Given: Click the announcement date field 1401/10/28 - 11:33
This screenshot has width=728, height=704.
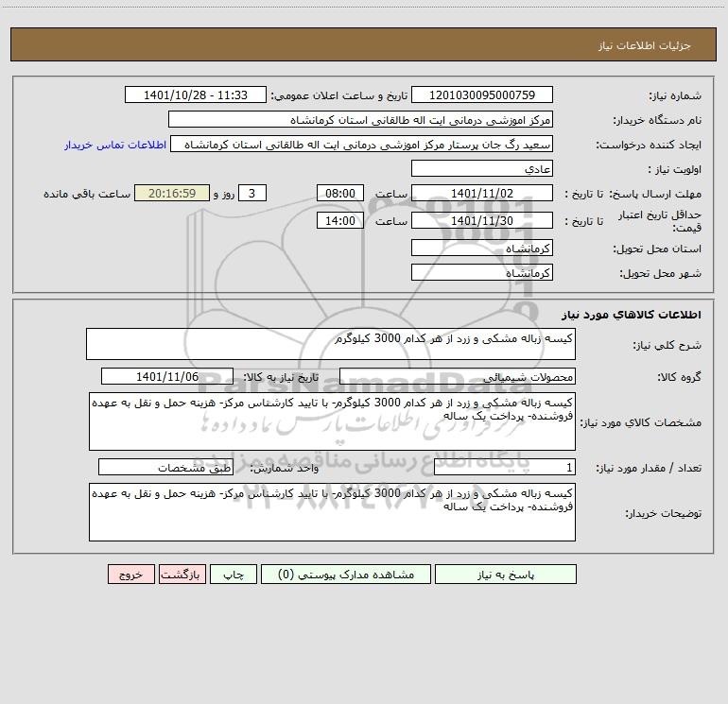Looking at the screenshot, I should tap(196, 94).
